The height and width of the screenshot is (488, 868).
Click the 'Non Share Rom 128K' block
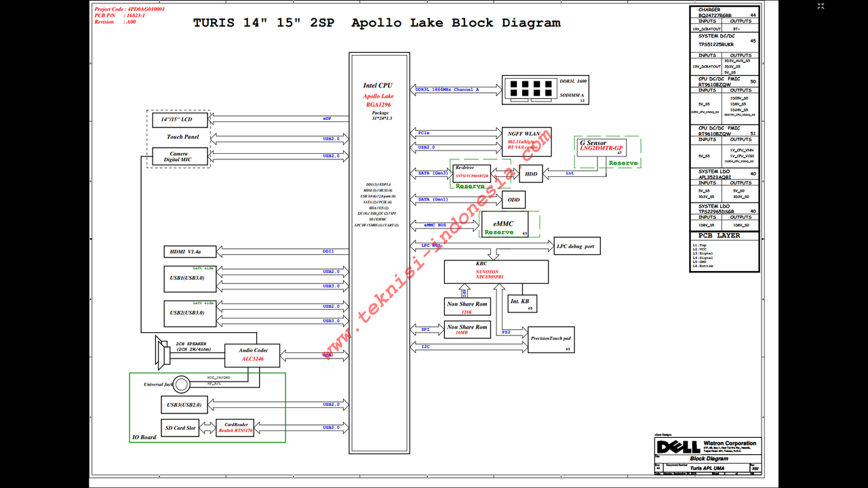tap(467, 307)
